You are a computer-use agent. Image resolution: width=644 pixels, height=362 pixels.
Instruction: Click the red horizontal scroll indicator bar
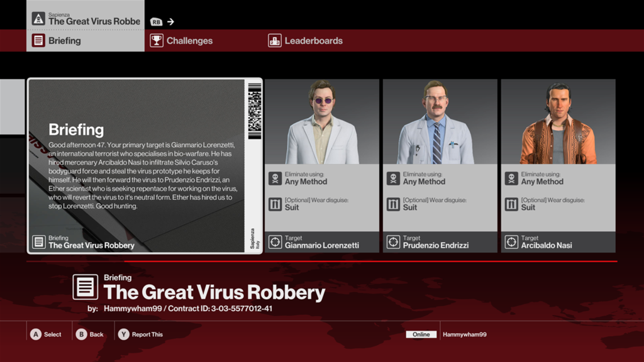pos(370,261)
